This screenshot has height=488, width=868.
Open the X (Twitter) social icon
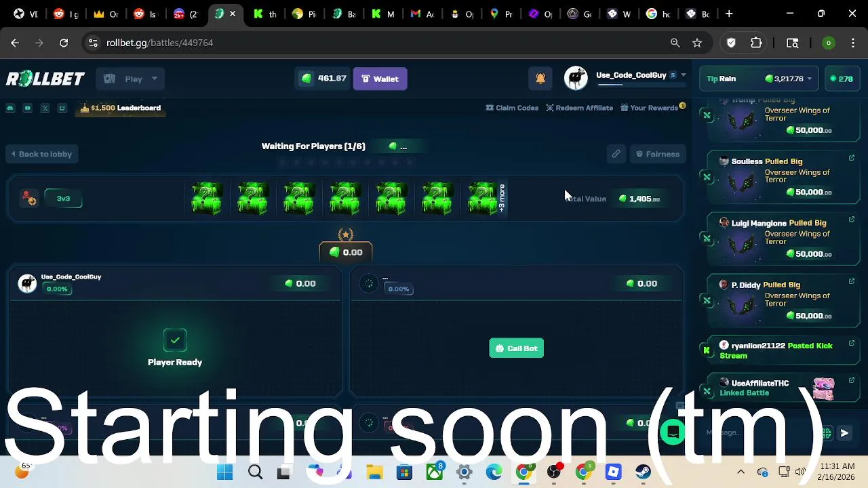point(45,108)
